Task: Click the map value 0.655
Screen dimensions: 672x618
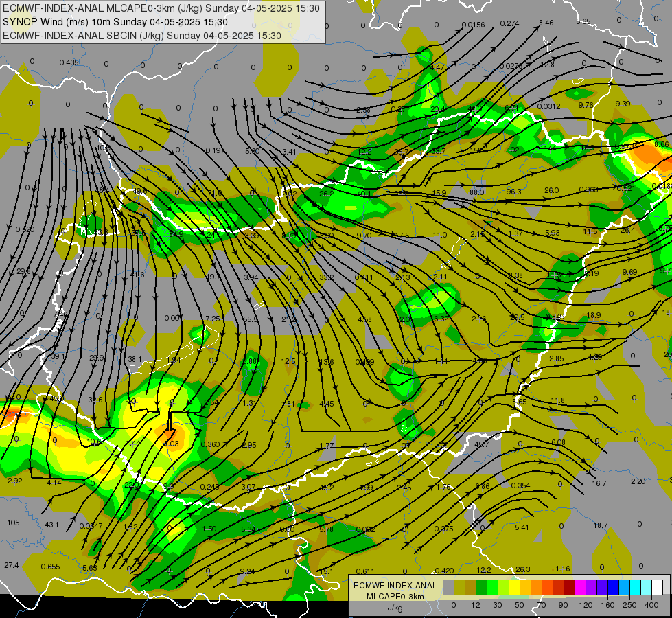Action: (x=51, y=566)
